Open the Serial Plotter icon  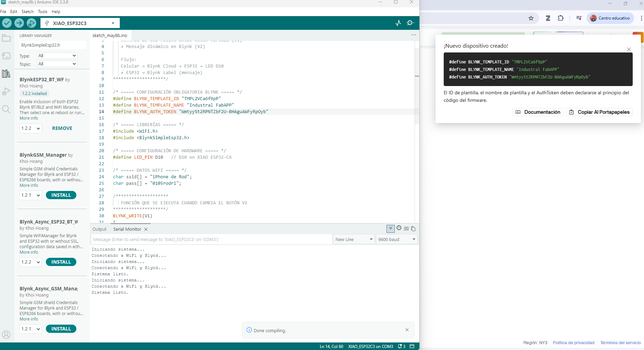click(x=398, y=23)
